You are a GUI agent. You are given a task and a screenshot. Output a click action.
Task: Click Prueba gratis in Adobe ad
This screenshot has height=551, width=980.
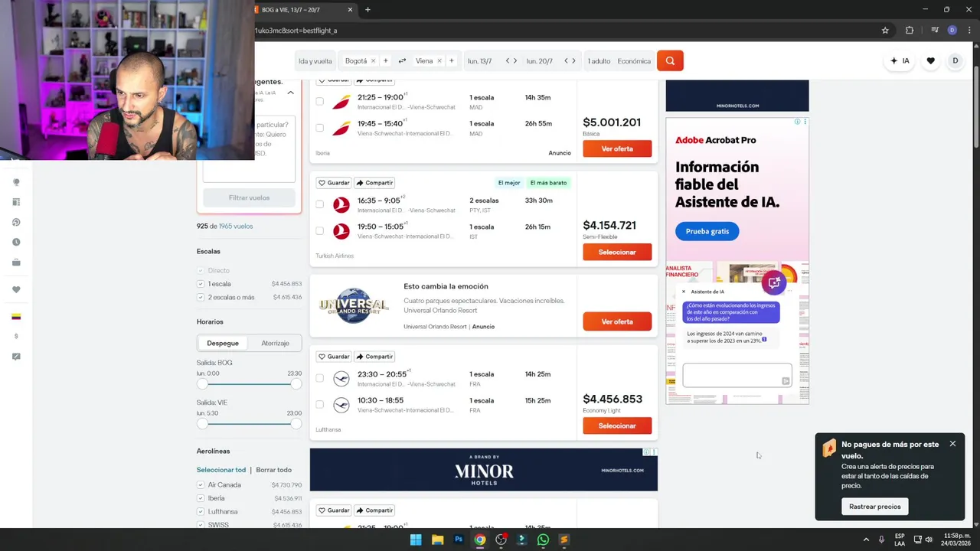coord(707,231)
